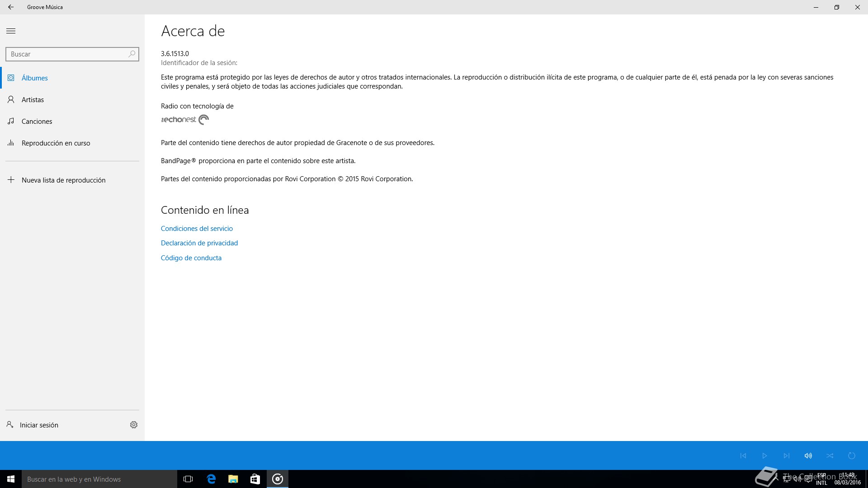This screenshot has height=488, width=868.
Task: Restore down the Groove window
Action: [837, 7]
